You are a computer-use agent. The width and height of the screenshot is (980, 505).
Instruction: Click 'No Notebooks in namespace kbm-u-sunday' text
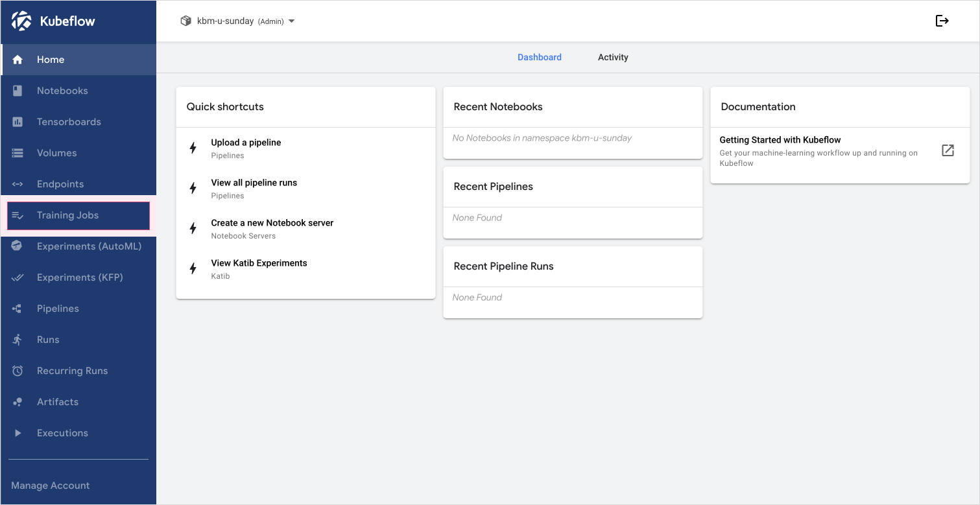point(542,138)
